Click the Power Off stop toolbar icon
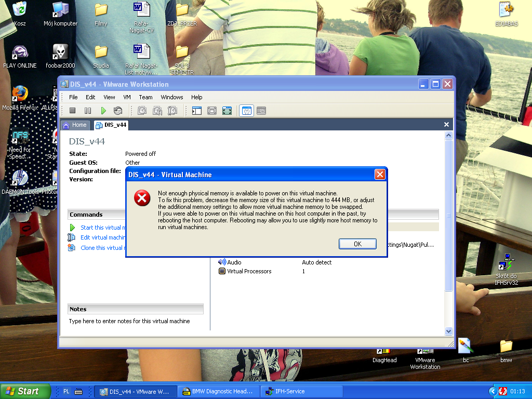The width and height of the screenshot is (532, 399). [x=73, y=111]
